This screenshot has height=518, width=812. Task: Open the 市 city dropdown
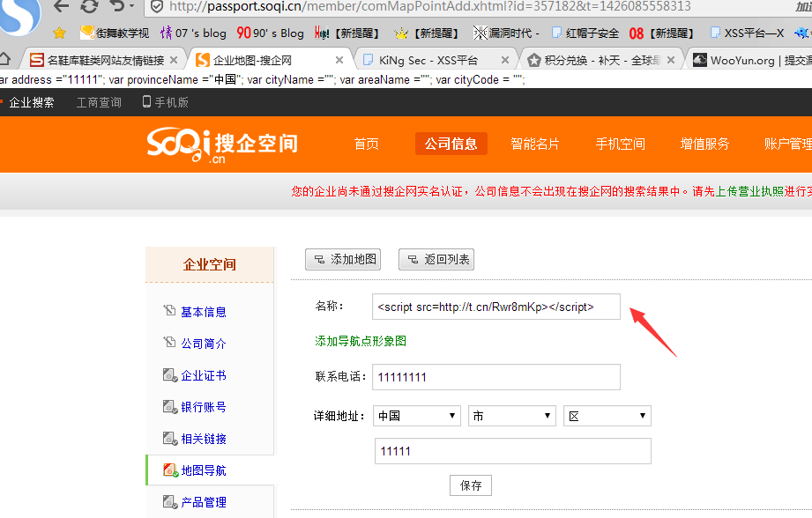511,416
